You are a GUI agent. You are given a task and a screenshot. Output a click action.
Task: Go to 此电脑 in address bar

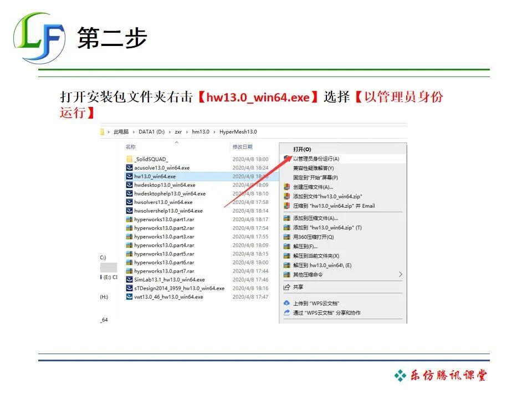[x=121, y=132]
